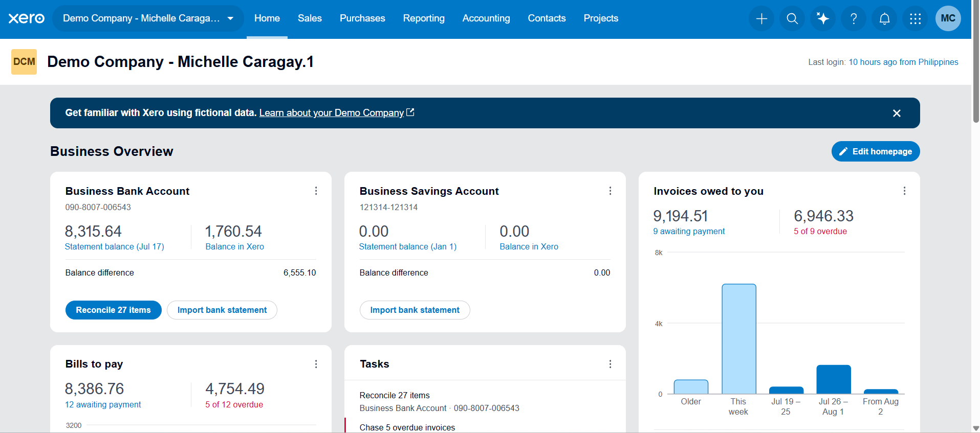The height and width of the screenshot is (433, 980).
Task: Open Statement balance (Jan 1) link
Action: [x=408, y=246]
